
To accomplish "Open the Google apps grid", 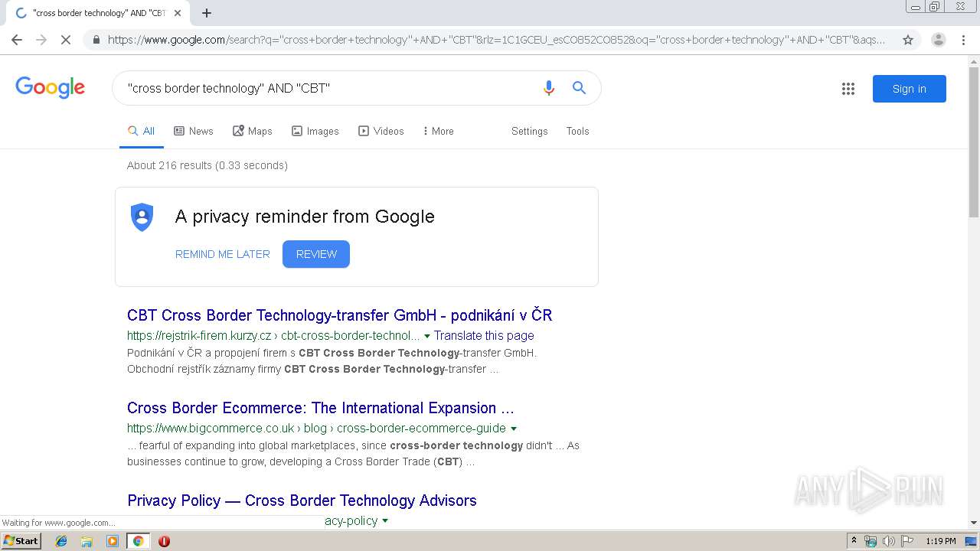I will click(848, 89).
